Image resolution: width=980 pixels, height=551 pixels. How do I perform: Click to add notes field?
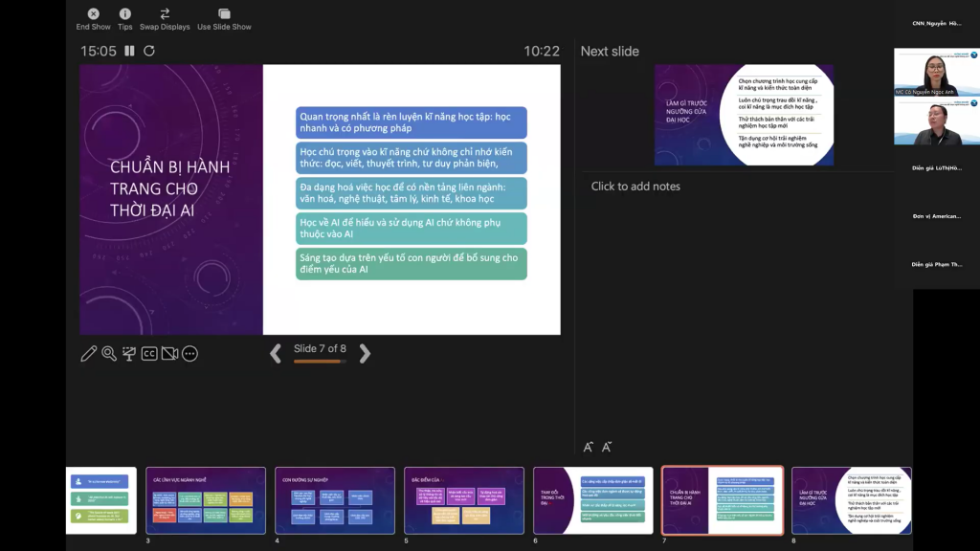coord(635,187)
